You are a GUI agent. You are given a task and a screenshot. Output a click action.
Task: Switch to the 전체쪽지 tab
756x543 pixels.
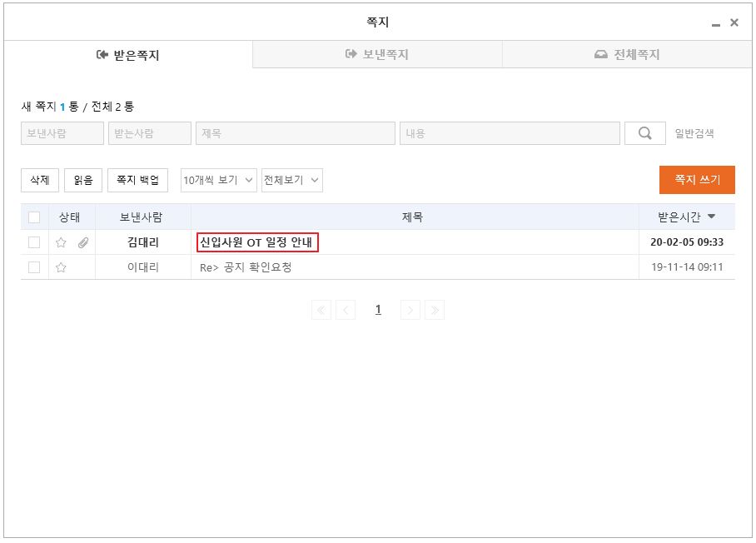click(x=627, y=55)
